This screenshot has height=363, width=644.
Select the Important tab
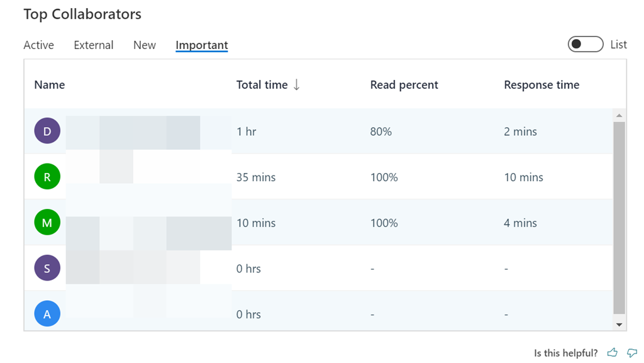202,45
